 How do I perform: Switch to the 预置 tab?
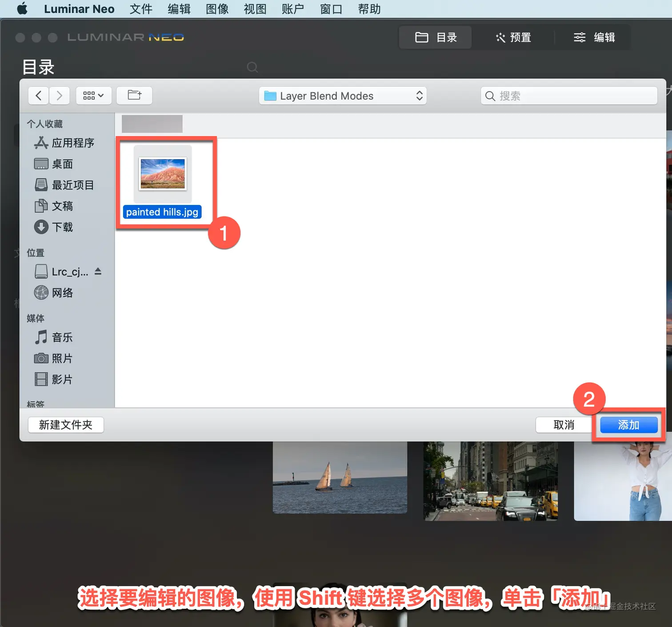pyautogui.click(x=513, y=37)
